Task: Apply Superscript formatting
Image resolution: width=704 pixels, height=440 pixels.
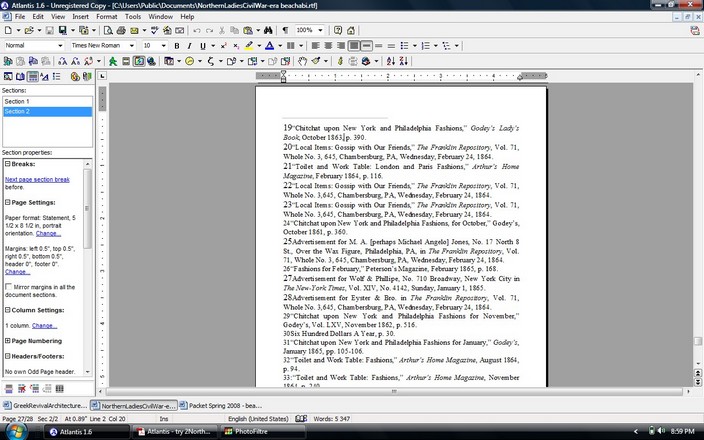Action: [223, 46]
